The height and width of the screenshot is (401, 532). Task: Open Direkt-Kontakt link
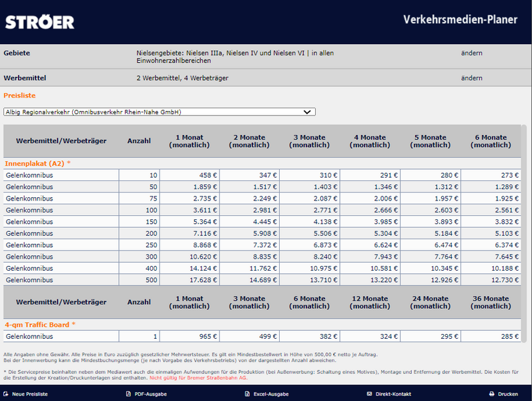click(x=393, y=394)
